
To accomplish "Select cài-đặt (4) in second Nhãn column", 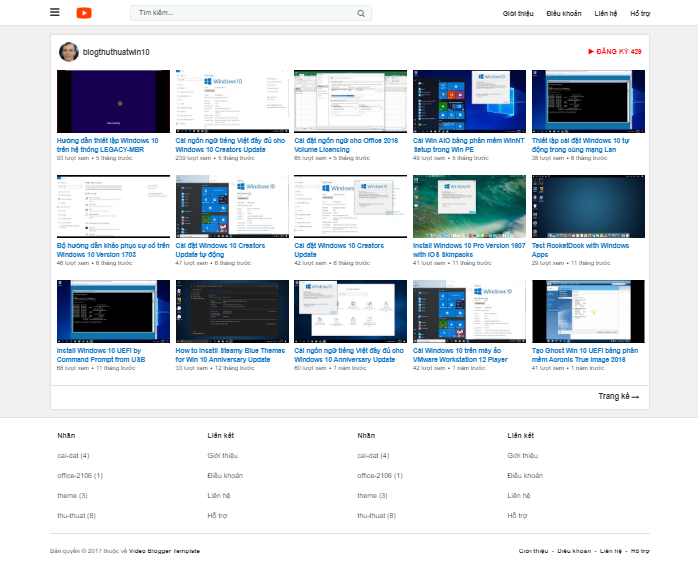I will click(x=373, y=455).
